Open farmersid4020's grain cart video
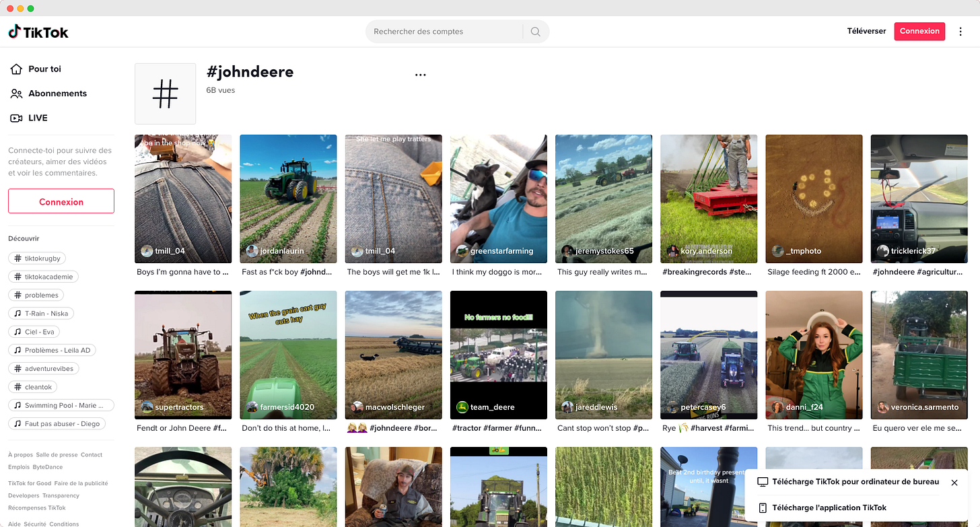Viewport: 980px width, 527px height. point(288,355)
